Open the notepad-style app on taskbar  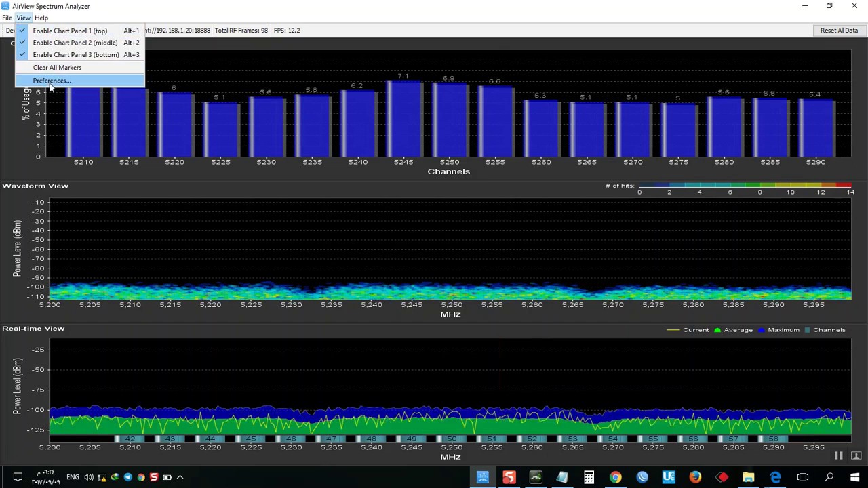562,477
